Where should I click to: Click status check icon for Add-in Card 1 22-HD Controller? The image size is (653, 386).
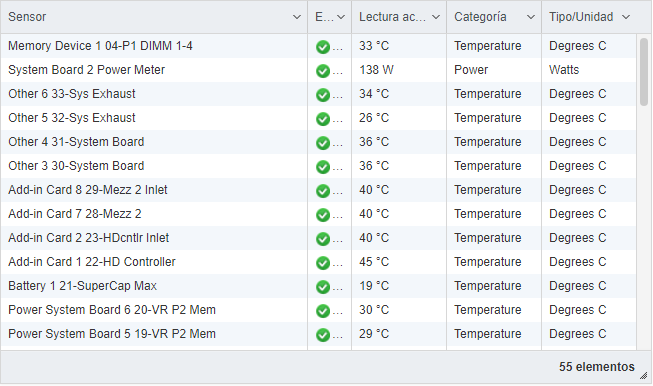click(x=323, y=263)
